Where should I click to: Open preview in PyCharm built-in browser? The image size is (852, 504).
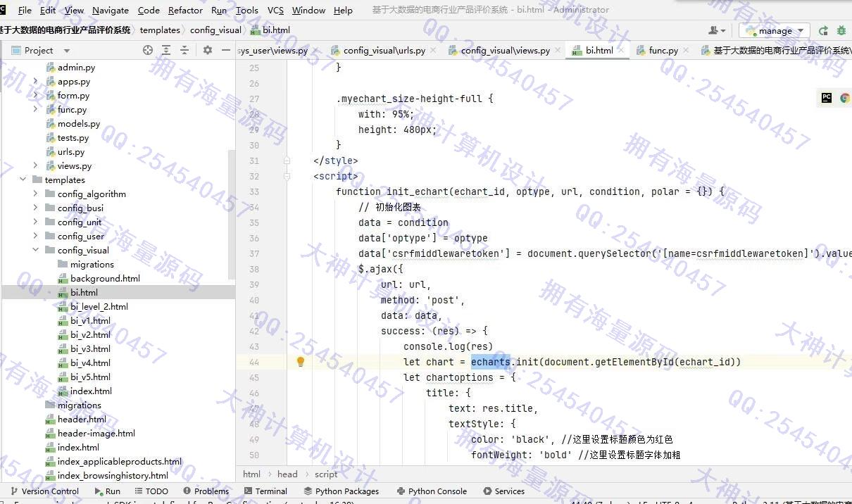(827, 98)
